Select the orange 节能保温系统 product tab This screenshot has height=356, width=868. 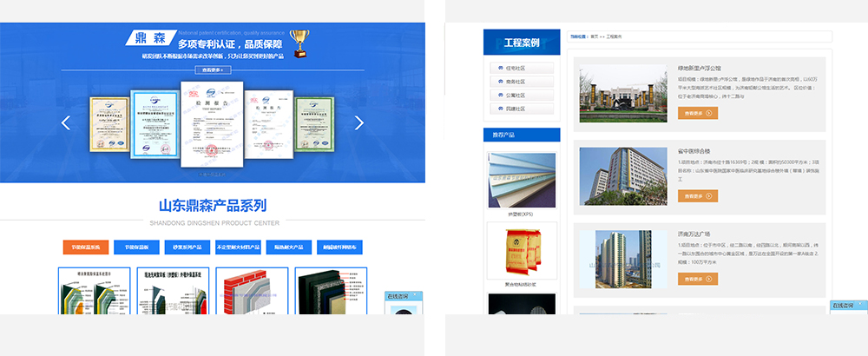(86, 247)
